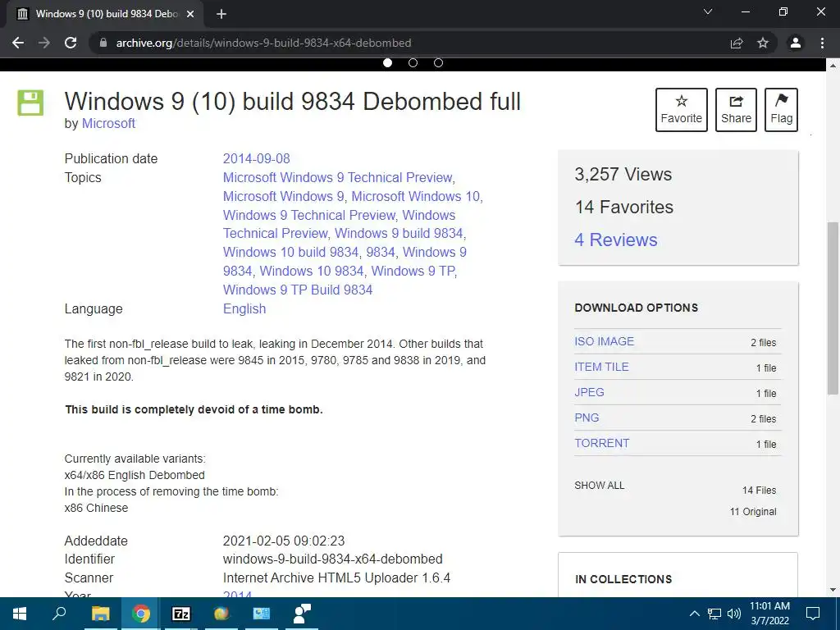840x630 pixels.
Task: Open the Chrome three-dot menu
Action: tap(822, 43)
